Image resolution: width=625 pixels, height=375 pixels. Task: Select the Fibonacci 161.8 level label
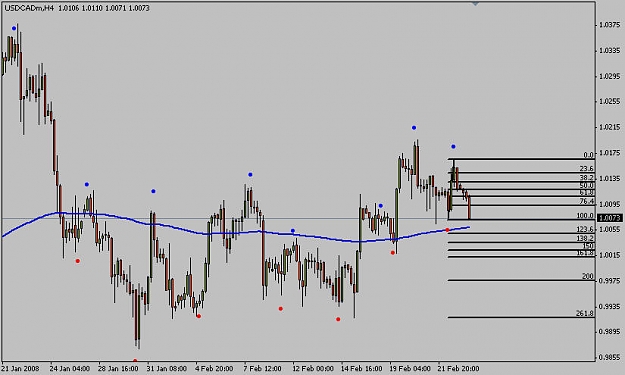pos(585,253)
